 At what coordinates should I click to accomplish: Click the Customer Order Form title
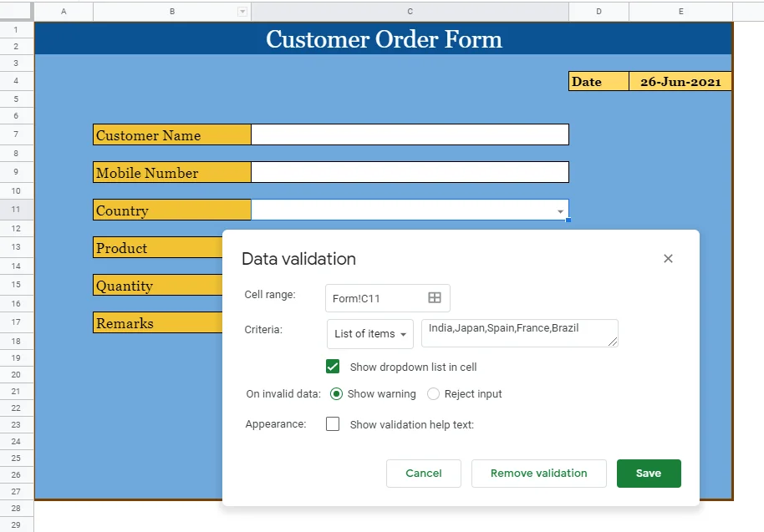click(384, 39)
